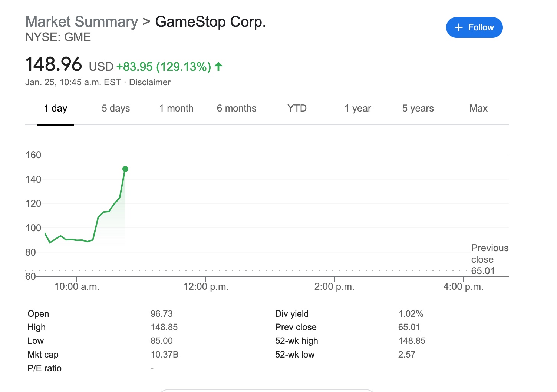Select the Max range tab

coord(478,109)
